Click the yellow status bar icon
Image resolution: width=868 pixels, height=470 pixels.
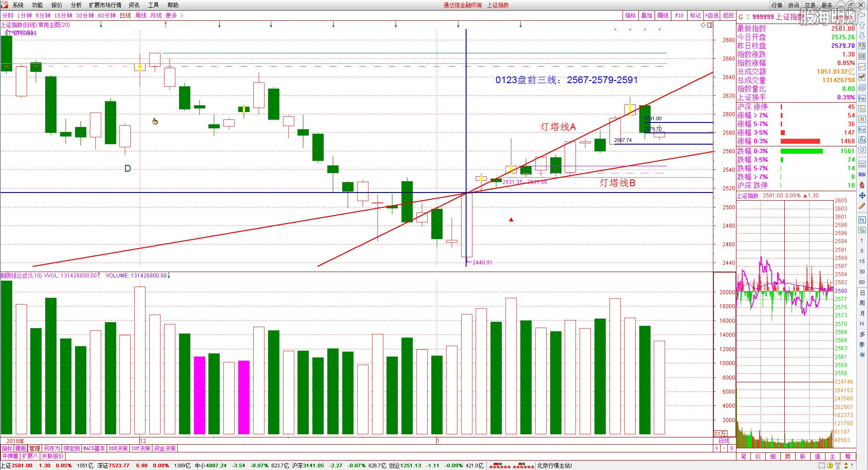click(x=830, y=465)
